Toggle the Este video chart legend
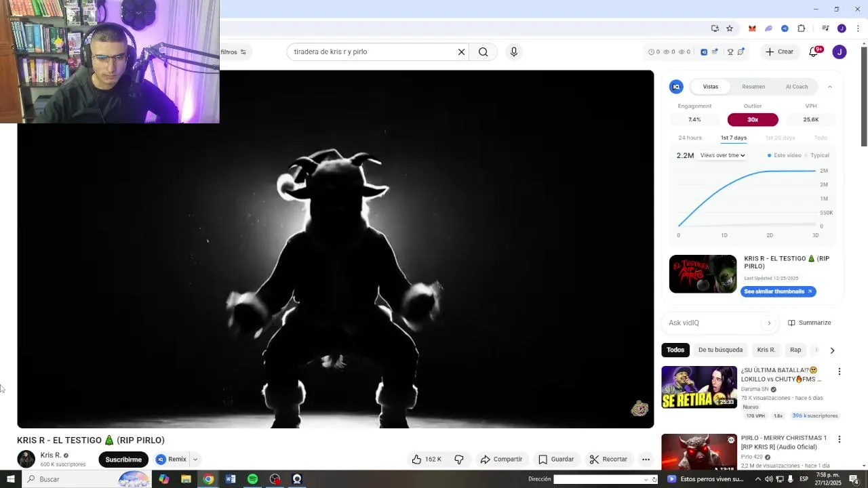The height and width of the screenshot is (488, 868). pos(785,156)
